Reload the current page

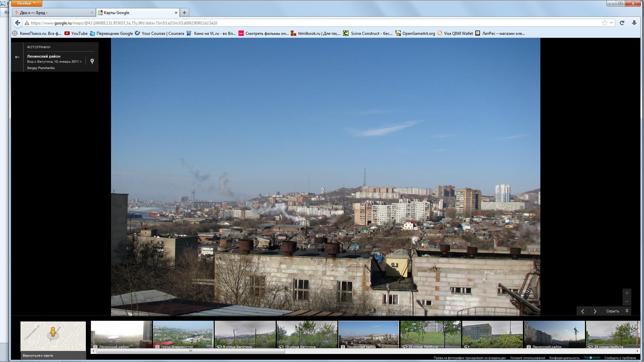pos(622,23)
